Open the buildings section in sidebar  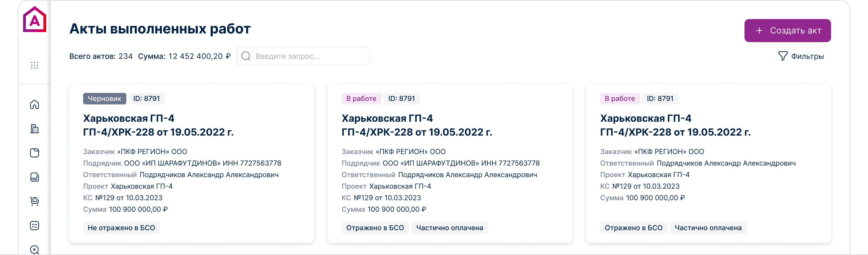coord(34,129)
